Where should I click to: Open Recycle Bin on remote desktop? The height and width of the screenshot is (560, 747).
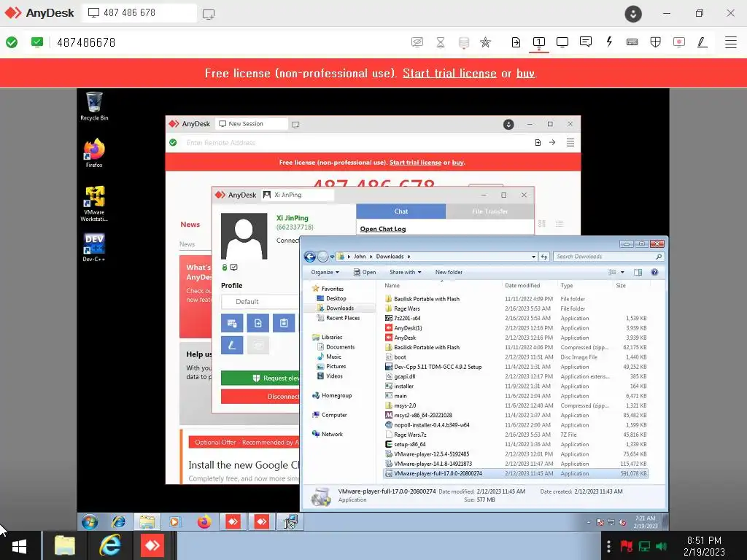click(x=94, y=106)
